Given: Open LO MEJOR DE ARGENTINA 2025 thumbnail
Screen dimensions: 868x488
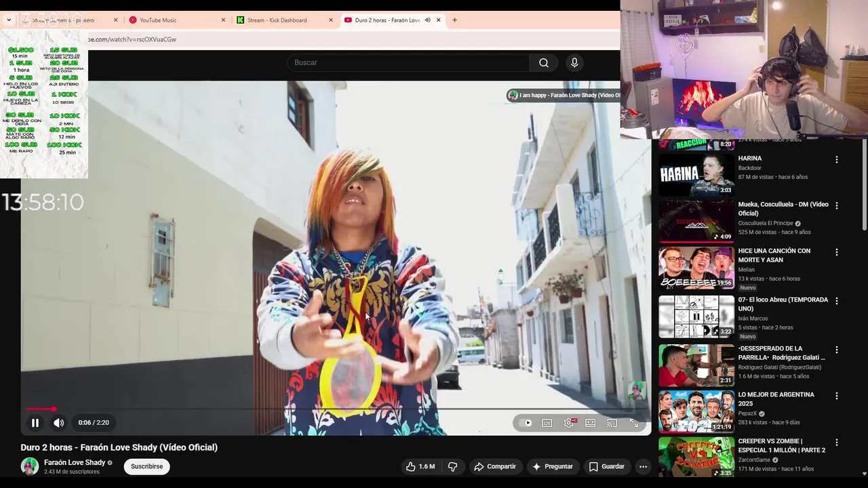Looking at the screenshot, I should (x=696, y=411).
